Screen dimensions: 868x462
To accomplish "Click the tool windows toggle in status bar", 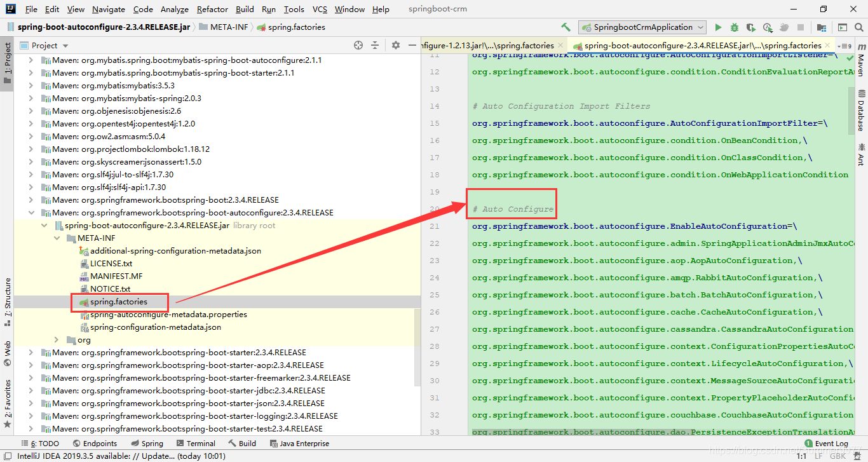I will coord(6,456).
